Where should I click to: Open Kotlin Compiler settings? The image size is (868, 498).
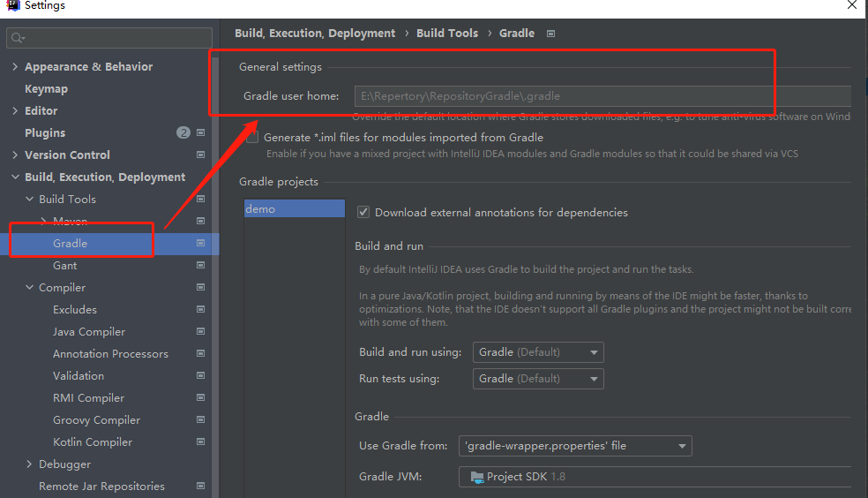(x=93, y=442)
